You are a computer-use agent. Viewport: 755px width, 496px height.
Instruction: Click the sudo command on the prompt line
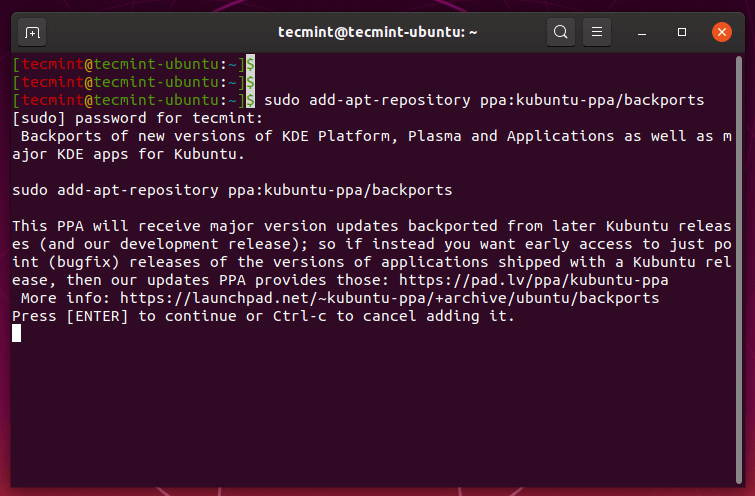click(x=484, y=100)
